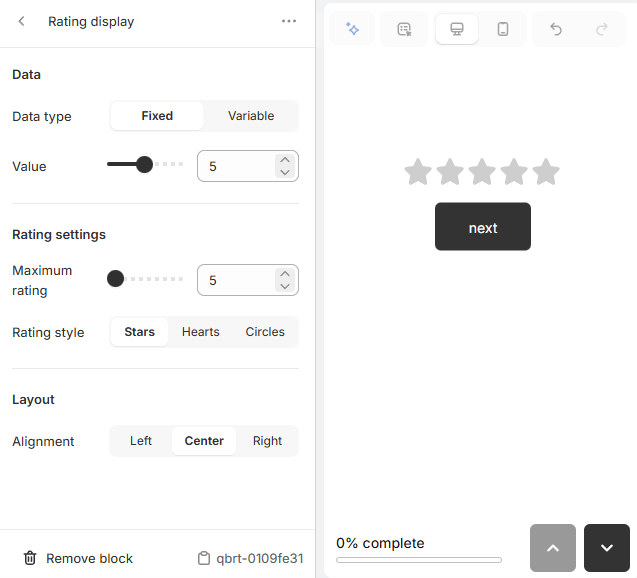
Task: Increase Value with stepper up arrow
Action: point(285,160)
